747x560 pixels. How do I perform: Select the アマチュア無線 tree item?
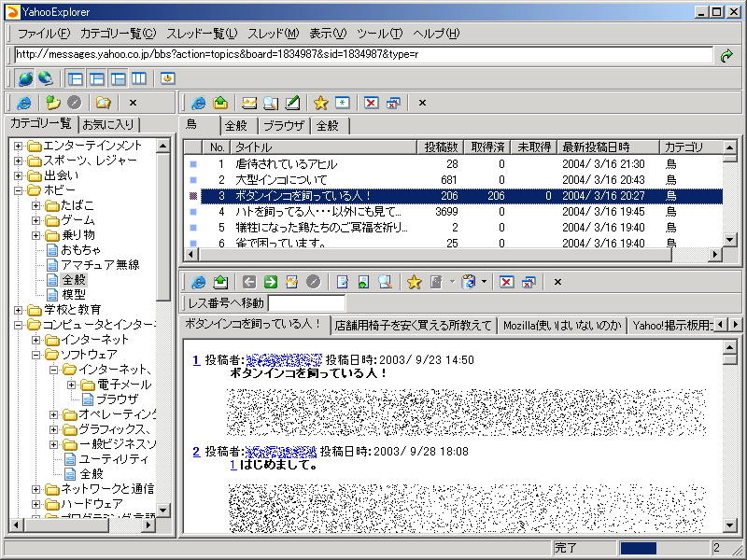[x=100, y=265]
